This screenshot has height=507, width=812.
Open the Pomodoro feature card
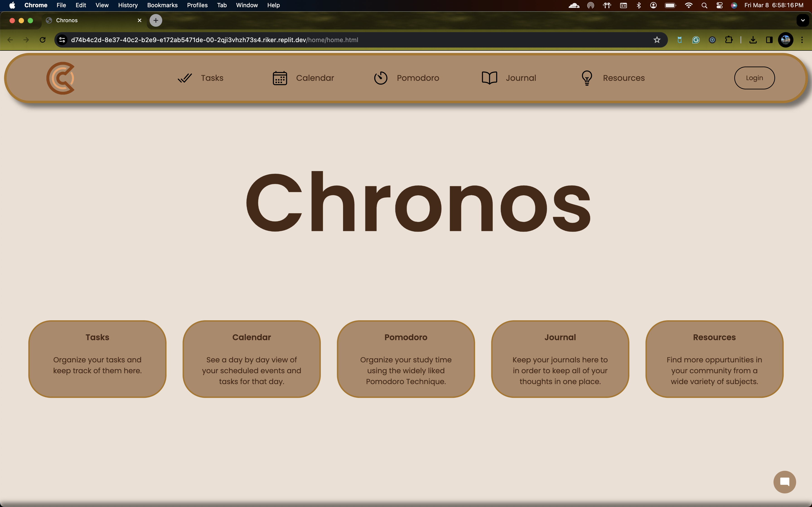(406, 359)
